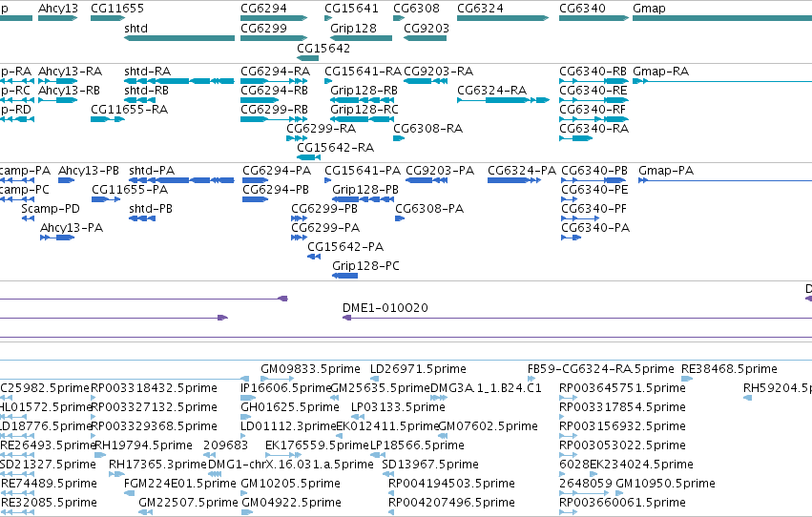Click the CG6308-PA protein label
This screenshot has height=517, width=812.
(x=429, y=209)
